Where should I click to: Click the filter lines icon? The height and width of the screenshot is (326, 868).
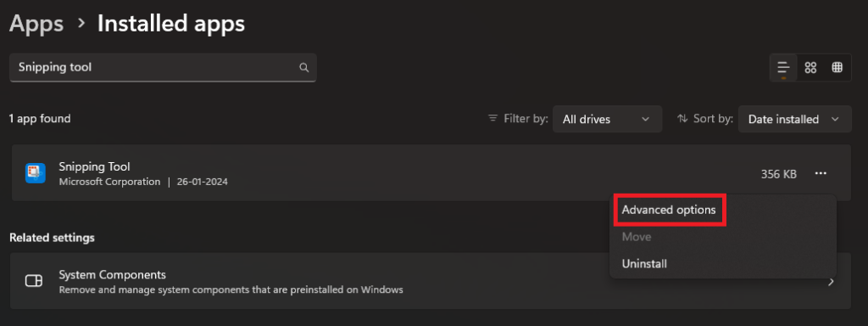click(x=492, y=119)
